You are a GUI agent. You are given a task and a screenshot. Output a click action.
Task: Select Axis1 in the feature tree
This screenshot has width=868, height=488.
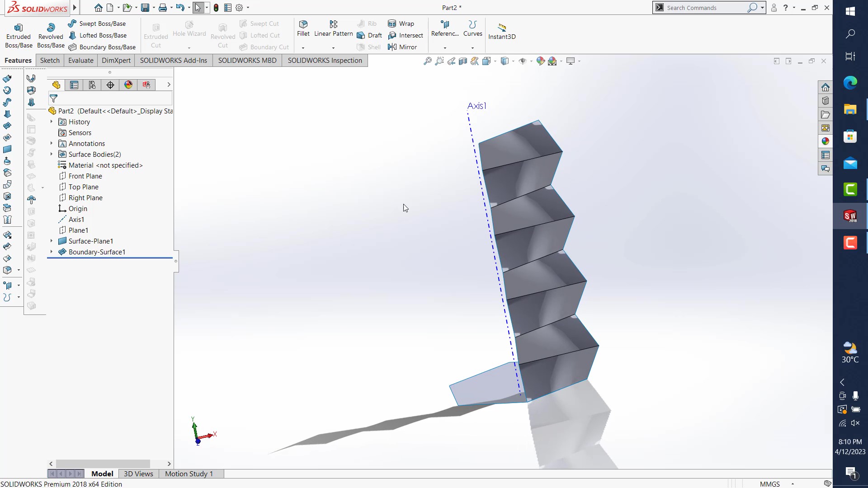76,220
